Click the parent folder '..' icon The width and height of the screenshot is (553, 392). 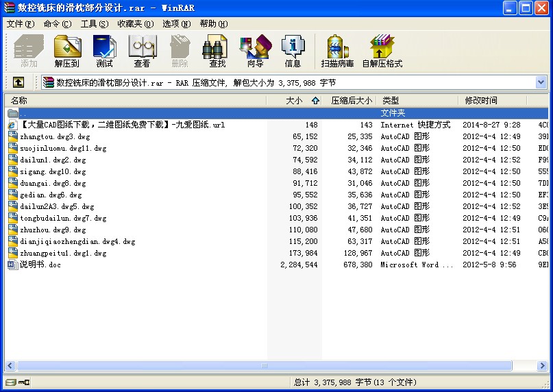(13, 113)
